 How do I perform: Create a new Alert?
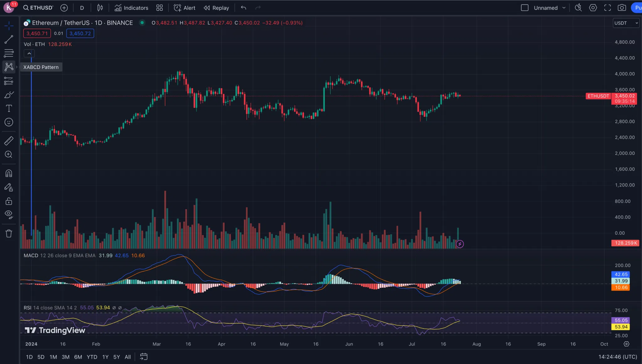pos(185,8)
